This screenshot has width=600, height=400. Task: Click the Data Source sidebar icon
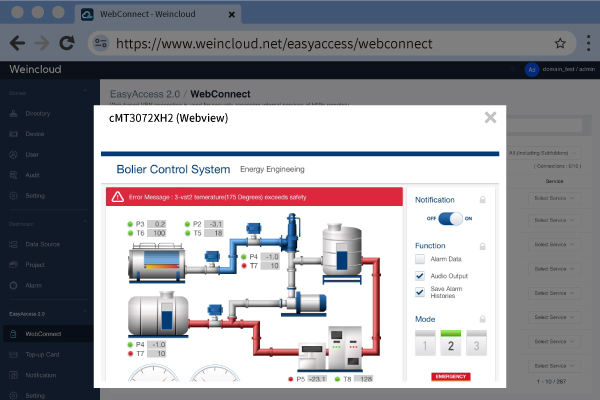[13, 244]
